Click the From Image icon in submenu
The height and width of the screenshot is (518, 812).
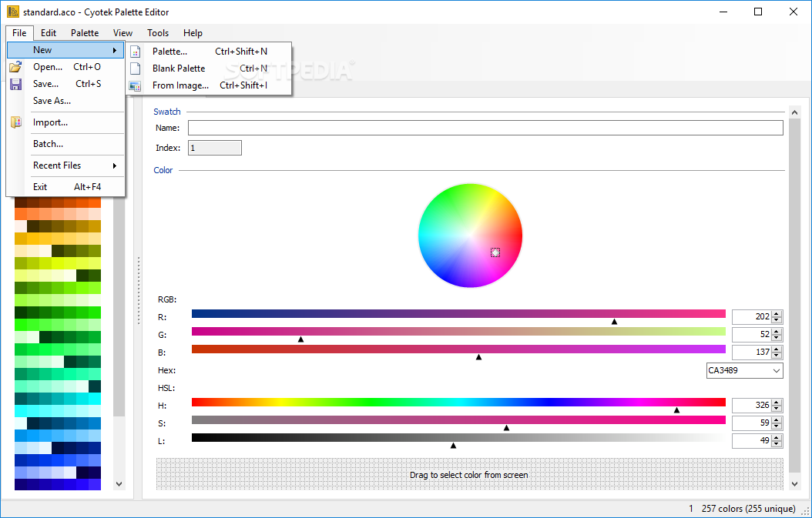(x=135, y=86)
